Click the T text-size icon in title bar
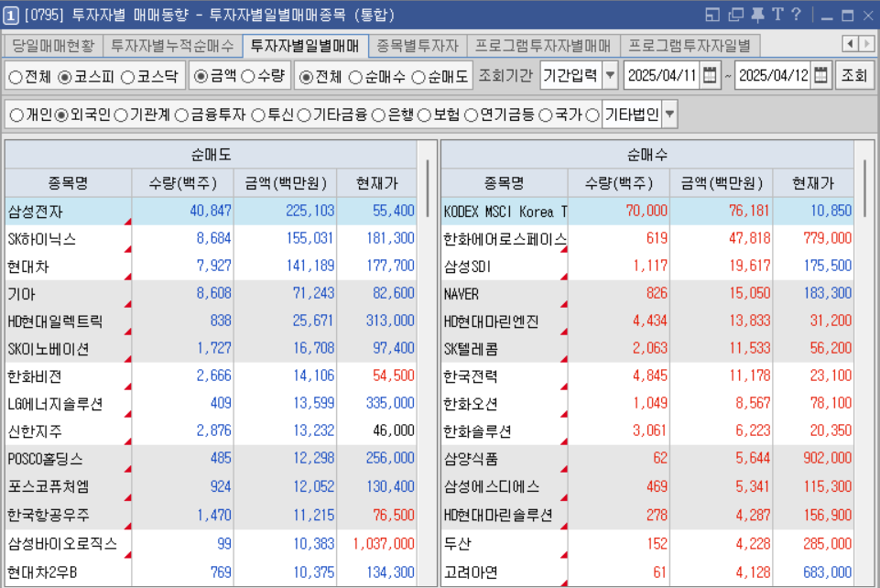 (777, 15)
